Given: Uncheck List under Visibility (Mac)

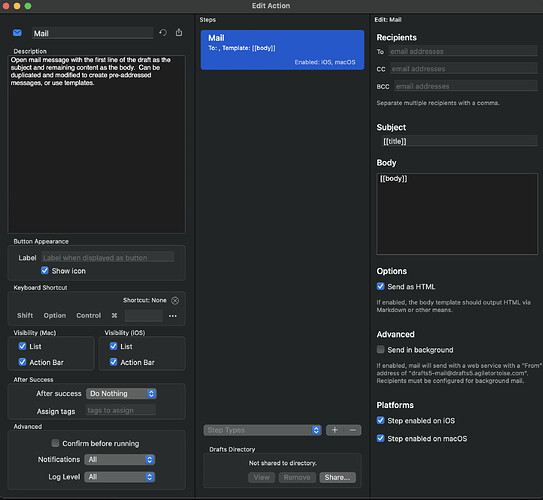Looking at the screenshot, I should coord(22,346).
